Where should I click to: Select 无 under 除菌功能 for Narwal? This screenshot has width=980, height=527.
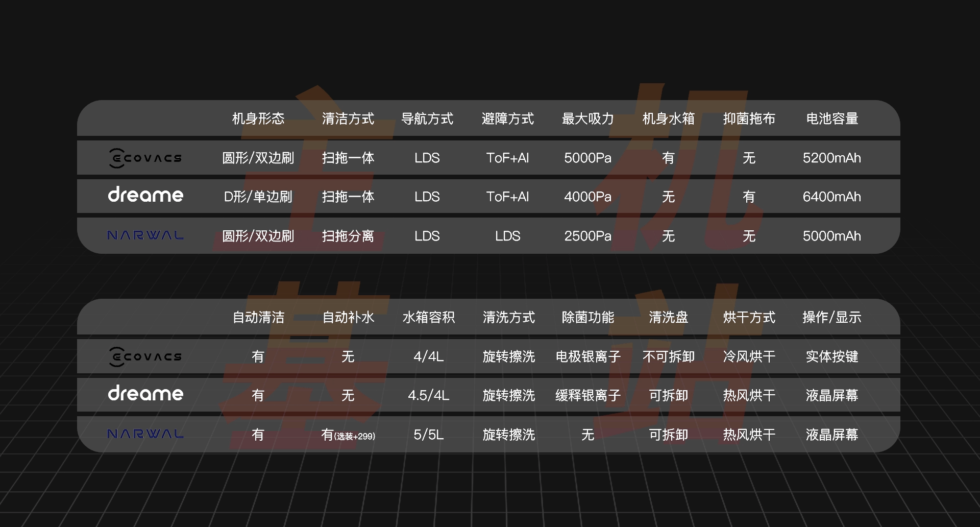pyautogui.click(x=588, y=435)
